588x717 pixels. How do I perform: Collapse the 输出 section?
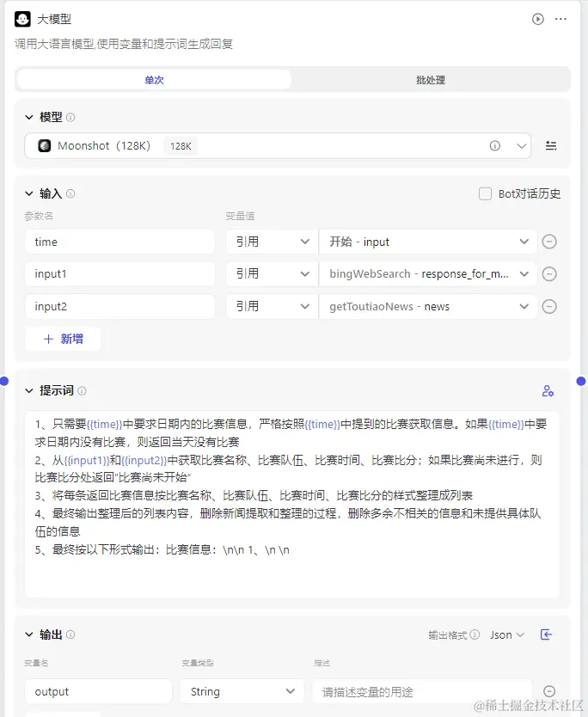pos(29,634)
